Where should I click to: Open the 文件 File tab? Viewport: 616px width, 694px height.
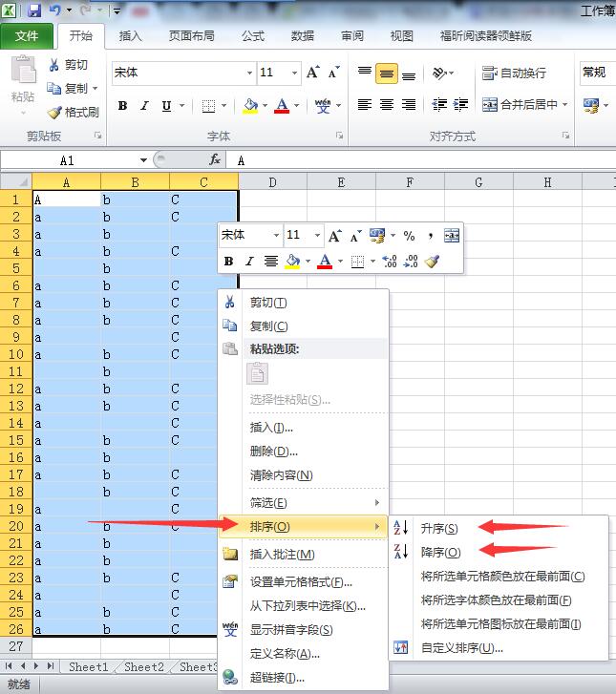[x=27, y=36]
